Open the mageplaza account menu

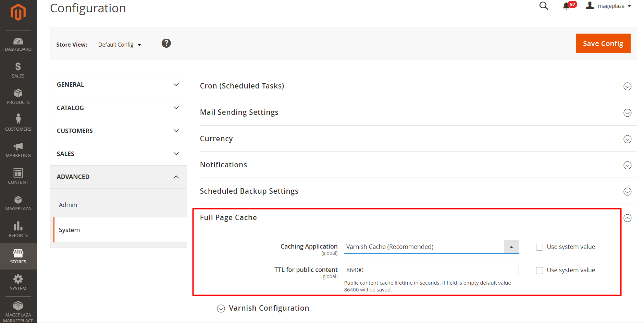pyautogui.click(x=610, y=6)
